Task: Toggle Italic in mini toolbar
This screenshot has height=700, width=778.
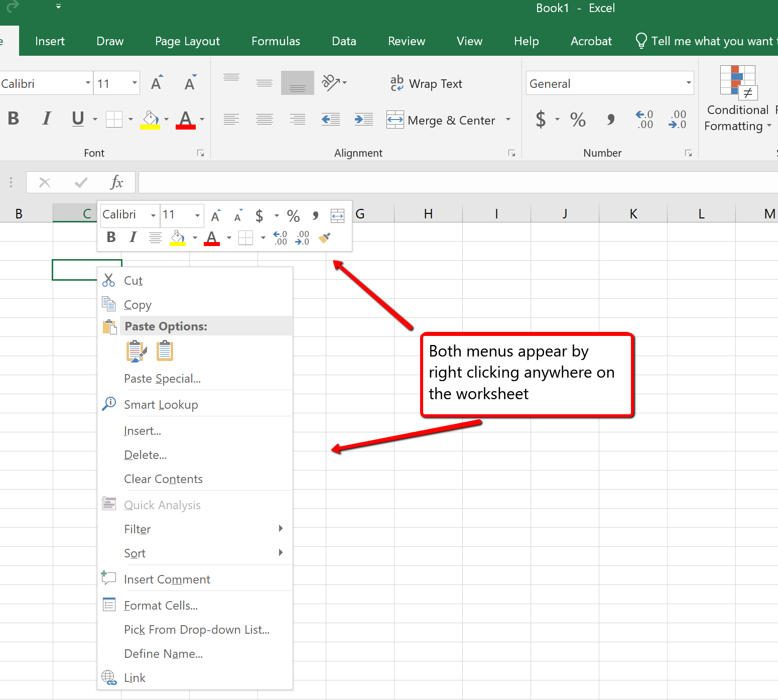Action: [133, 237]
